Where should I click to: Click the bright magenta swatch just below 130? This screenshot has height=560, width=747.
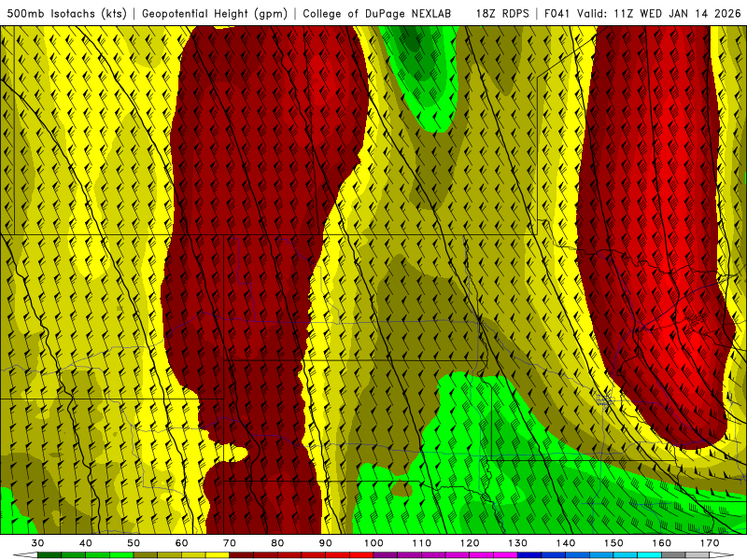(x=505, y=555)
